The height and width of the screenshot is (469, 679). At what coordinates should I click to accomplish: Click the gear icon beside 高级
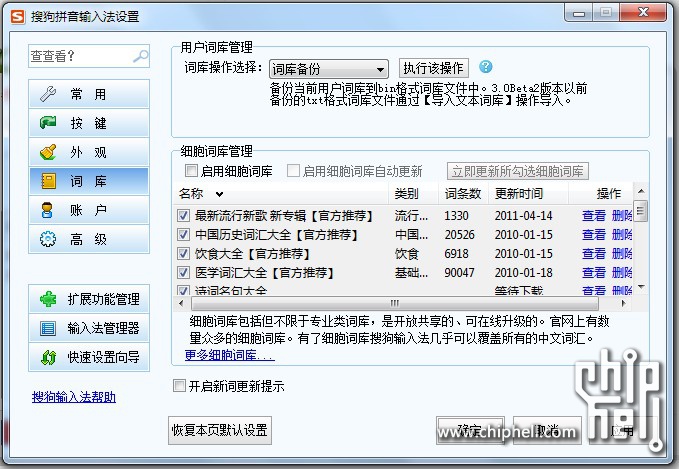(48, 239)
